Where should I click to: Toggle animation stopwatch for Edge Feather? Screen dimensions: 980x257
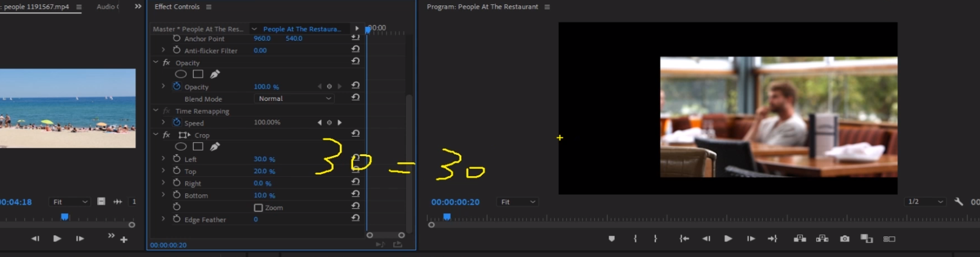177,219
